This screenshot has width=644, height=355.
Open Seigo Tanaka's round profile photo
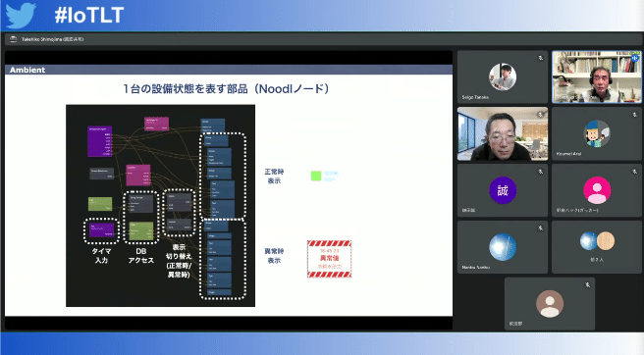pos(503,76)
